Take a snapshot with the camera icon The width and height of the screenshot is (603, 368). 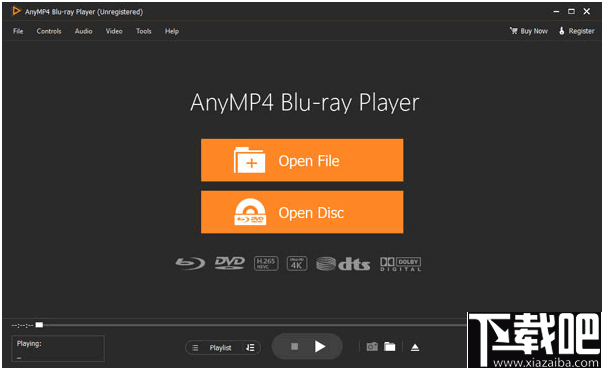click(x=372, y=346)
